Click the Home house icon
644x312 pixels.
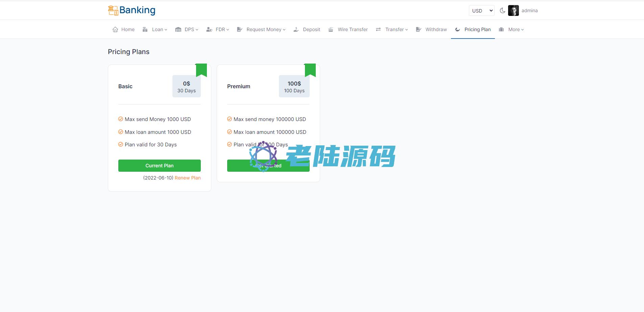pos(115,29)
